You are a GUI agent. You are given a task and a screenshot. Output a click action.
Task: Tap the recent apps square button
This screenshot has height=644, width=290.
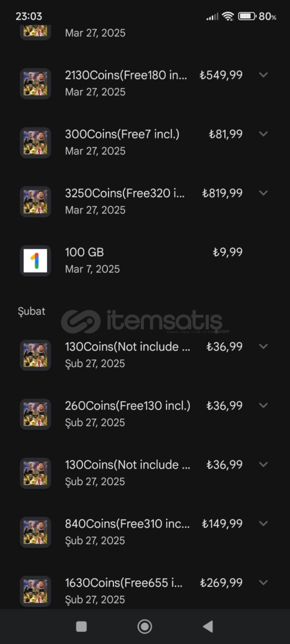click(81, 626)
